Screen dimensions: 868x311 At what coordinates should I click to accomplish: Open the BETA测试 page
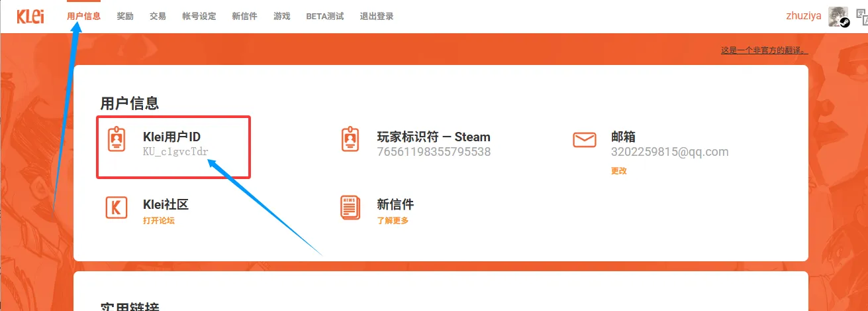point(324,17)
